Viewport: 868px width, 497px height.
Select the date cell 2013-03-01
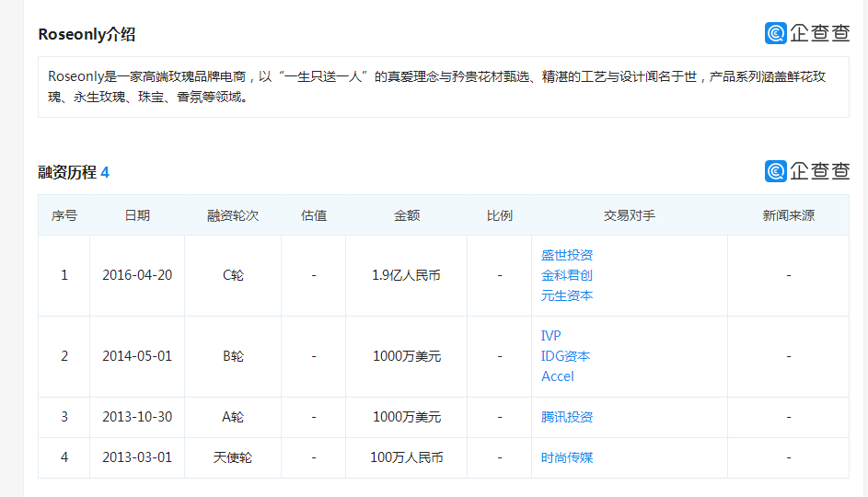click(137, 457)
